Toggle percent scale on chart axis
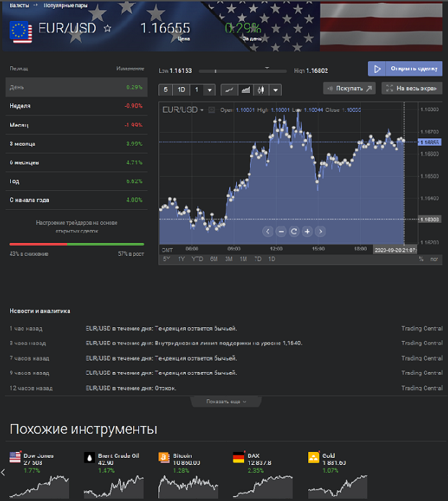 click(x=421, y=259)
